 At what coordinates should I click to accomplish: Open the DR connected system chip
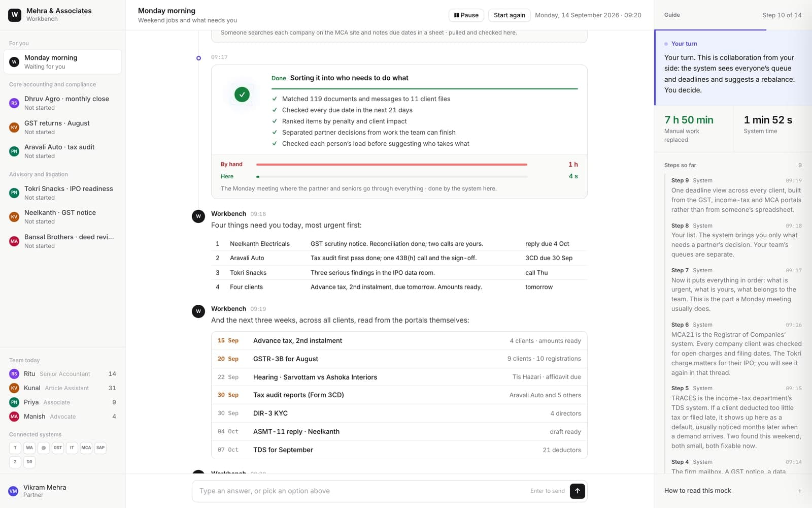coord(29,462)
